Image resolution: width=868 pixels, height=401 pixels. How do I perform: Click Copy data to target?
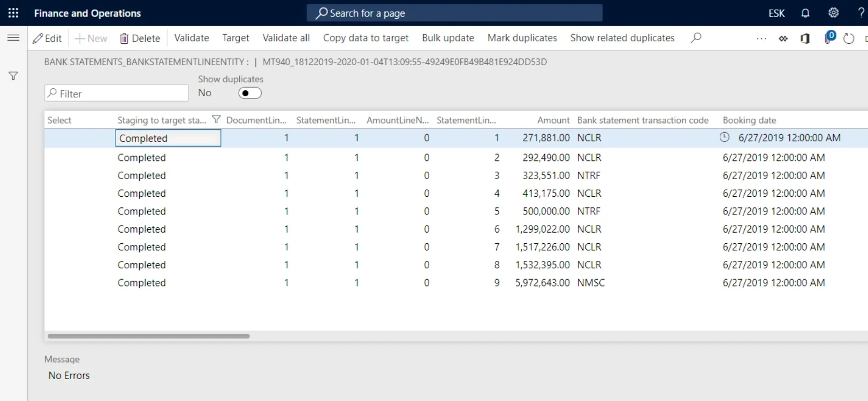point(366,38)
